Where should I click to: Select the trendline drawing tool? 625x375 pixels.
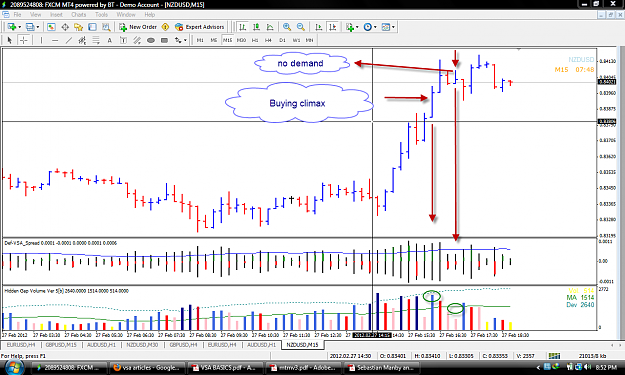[x=69, y=40]
